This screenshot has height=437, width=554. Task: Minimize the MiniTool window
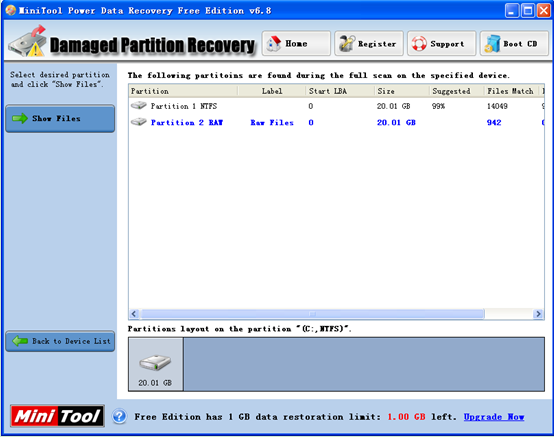[x=512, y=11]
